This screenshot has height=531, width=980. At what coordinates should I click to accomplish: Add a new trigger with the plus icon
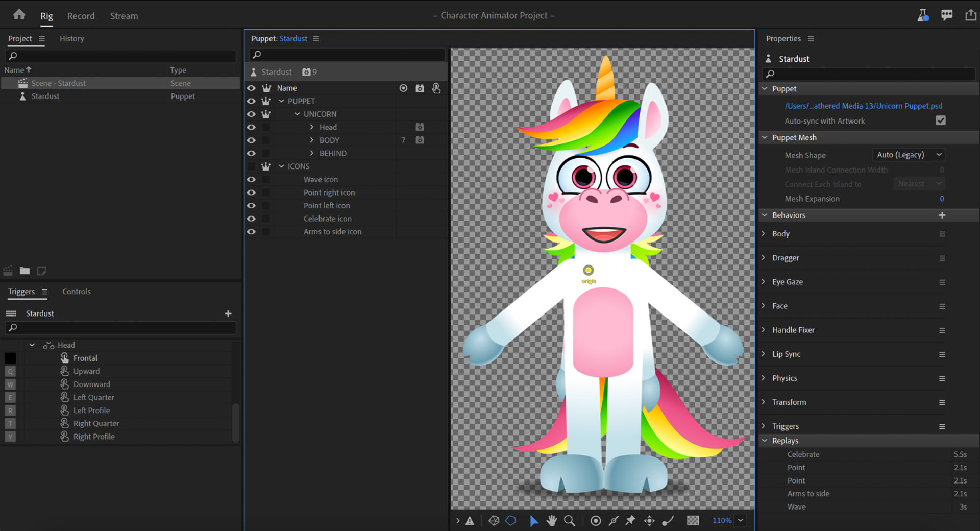coord(228,313)
